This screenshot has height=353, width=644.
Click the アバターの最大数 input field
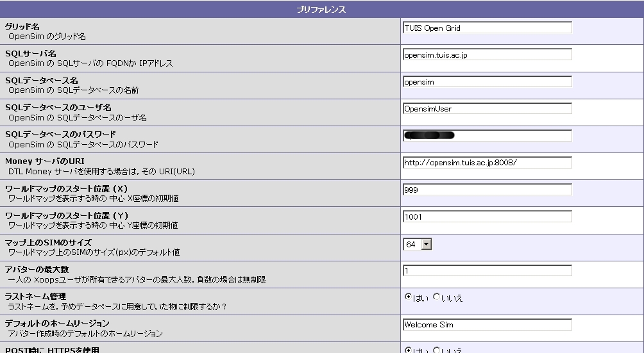pos(487,270)
